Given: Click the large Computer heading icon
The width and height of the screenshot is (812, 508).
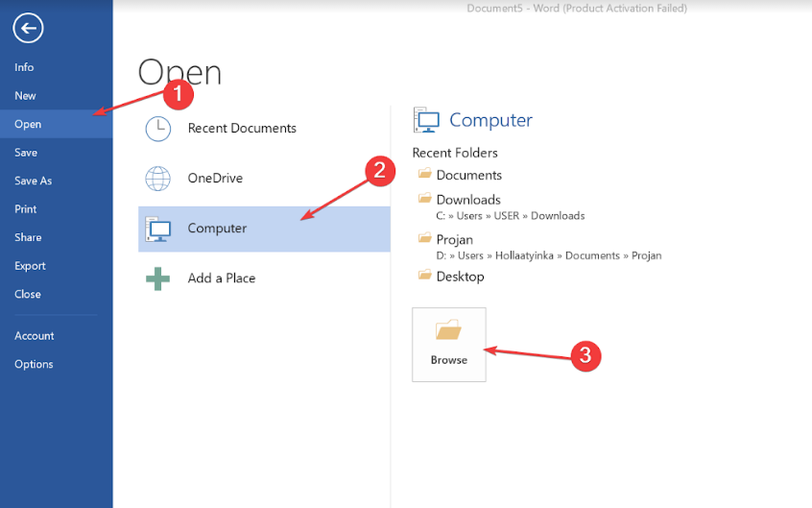Looking at the screenshot, I should (426, 120).
